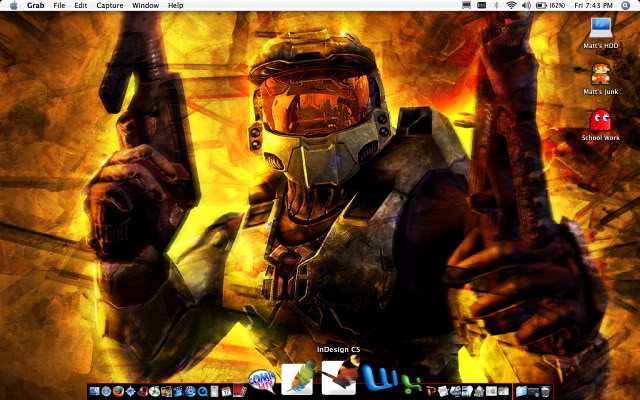The height and width of the screenshot is (400, 640).
Task: Launch Microsoft Excel from the dock
Action: click(411, 385)
